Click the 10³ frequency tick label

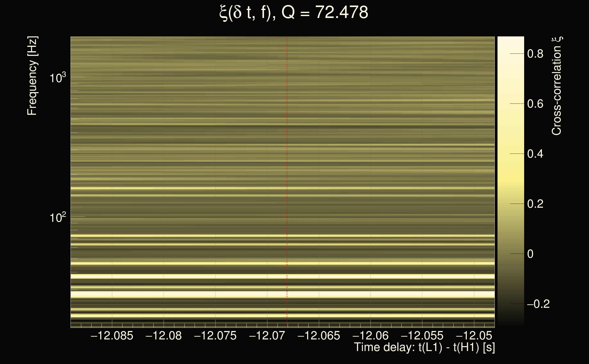58,78
